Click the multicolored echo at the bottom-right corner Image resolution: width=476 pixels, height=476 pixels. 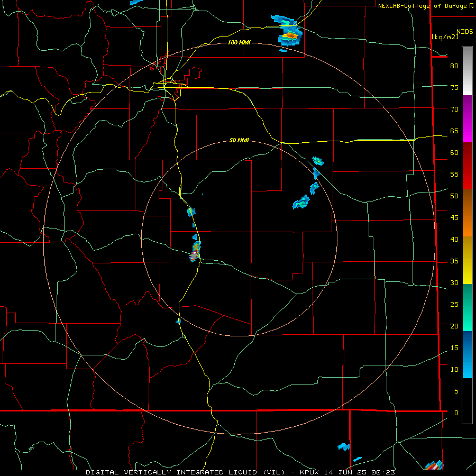tap(434, 465)
